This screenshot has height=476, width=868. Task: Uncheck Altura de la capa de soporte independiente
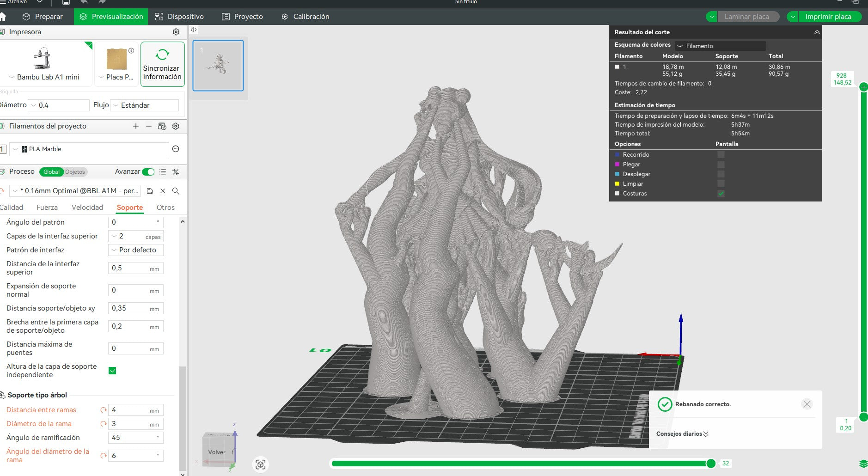[112, 371]
